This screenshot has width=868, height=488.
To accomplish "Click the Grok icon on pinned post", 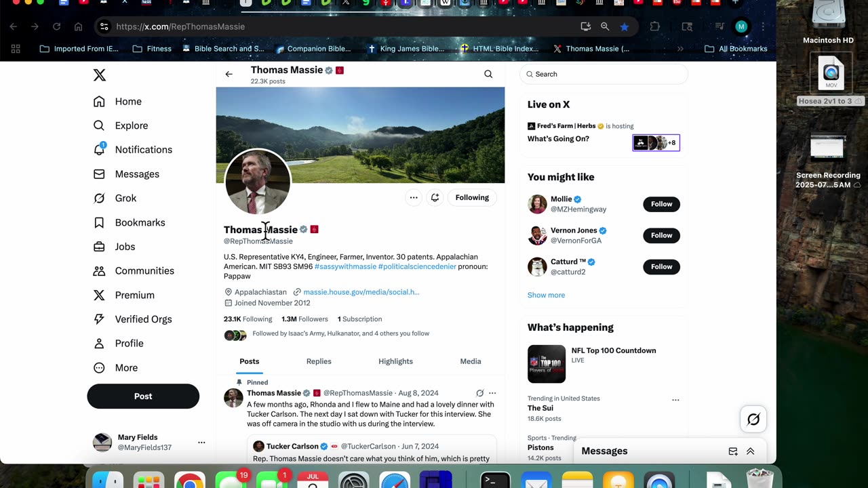I will [x=479, y=393].
